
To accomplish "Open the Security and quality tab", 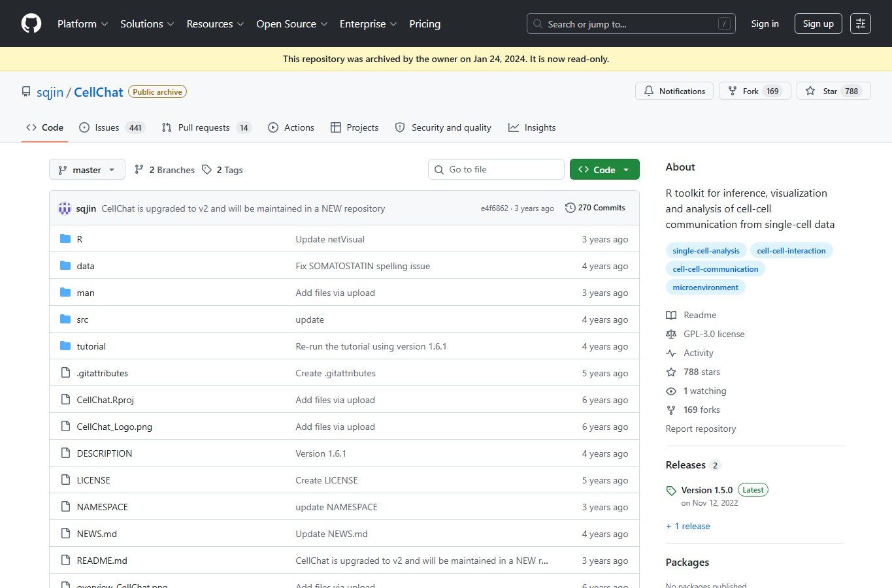I will pos(443,127).
